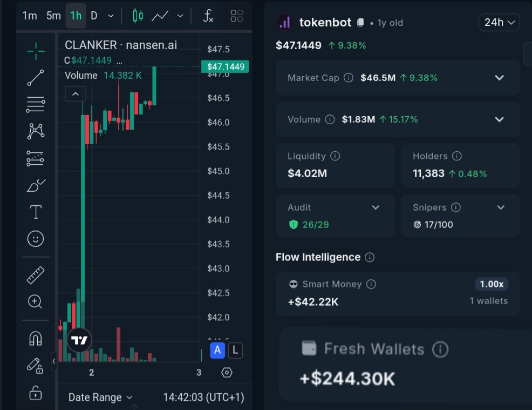The width and height of the screenshot is (532, 410).
Task: Open the 24h timeframe dropdown
Action: pyautogui.click(x=499, y=23)
